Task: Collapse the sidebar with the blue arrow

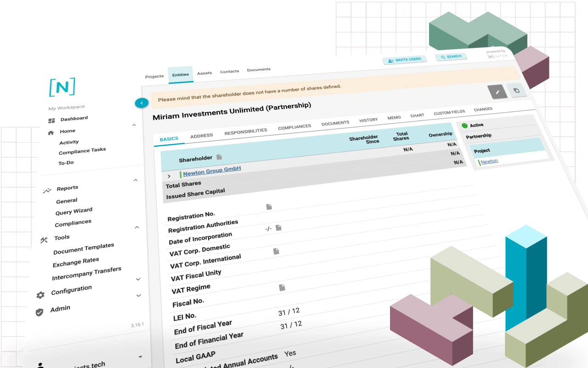Action: [141, 103]
